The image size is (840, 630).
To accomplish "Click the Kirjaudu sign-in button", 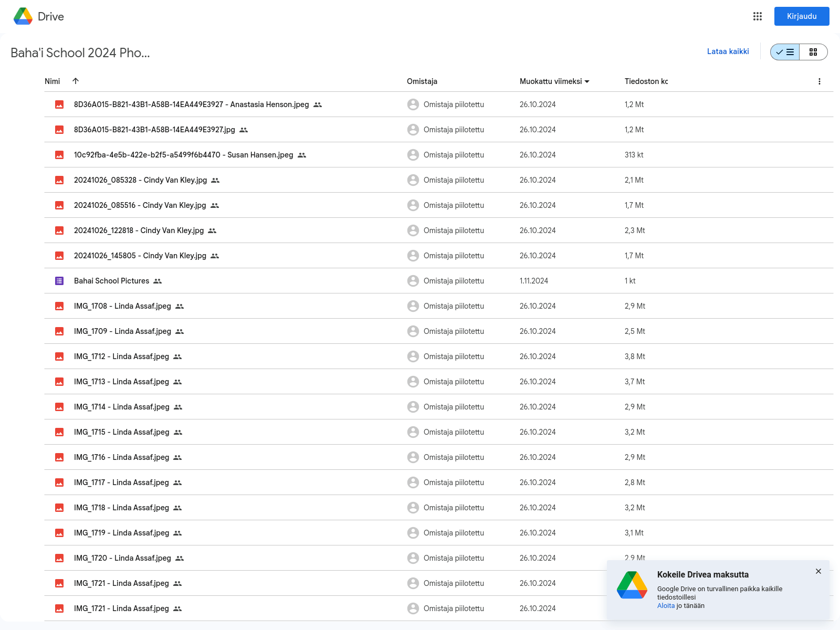I will coord(802,16).
